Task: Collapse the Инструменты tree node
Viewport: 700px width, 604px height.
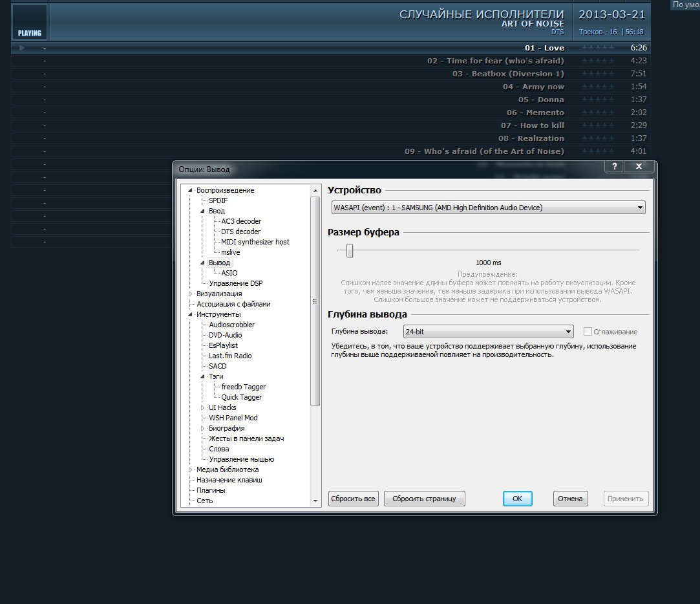Action: [191, 314]
